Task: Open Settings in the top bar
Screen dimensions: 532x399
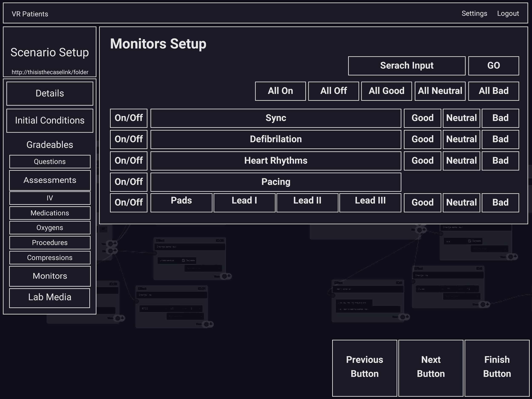Action: 474,13
